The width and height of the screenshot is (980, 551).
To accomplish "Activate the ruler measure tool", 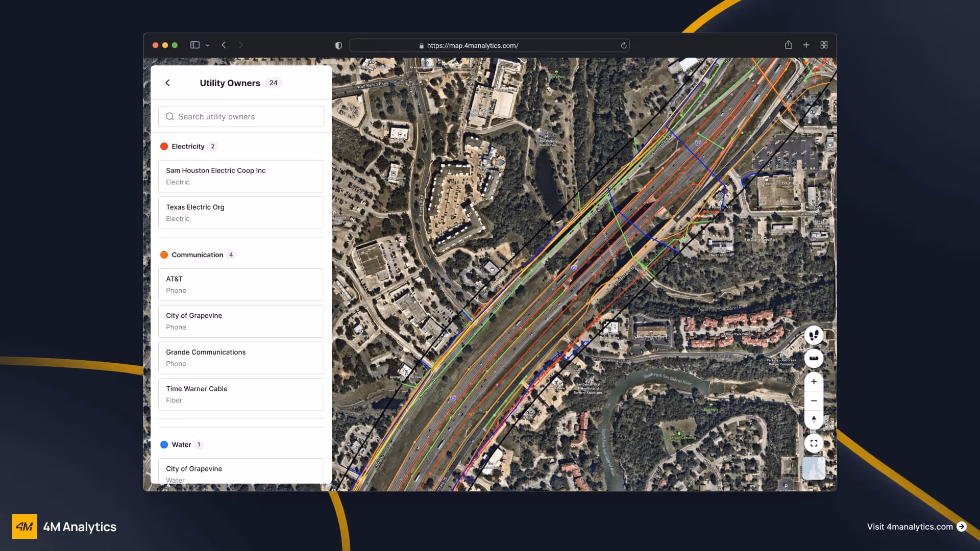I will point(814,358).
